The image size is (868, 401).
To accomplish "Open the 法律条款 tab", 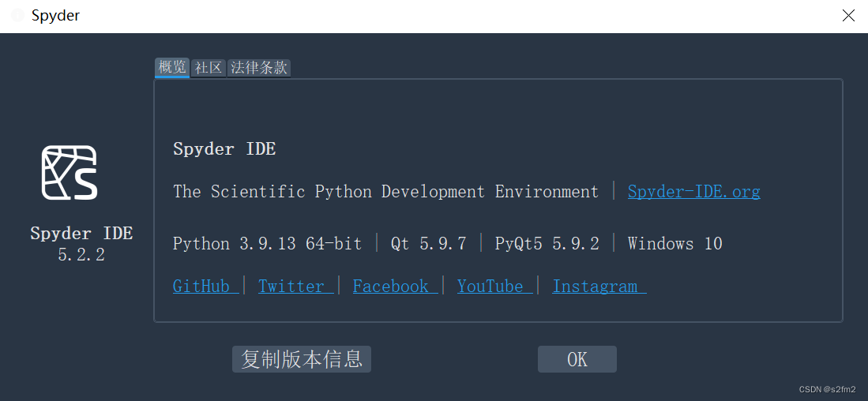I will pos(259,68).
